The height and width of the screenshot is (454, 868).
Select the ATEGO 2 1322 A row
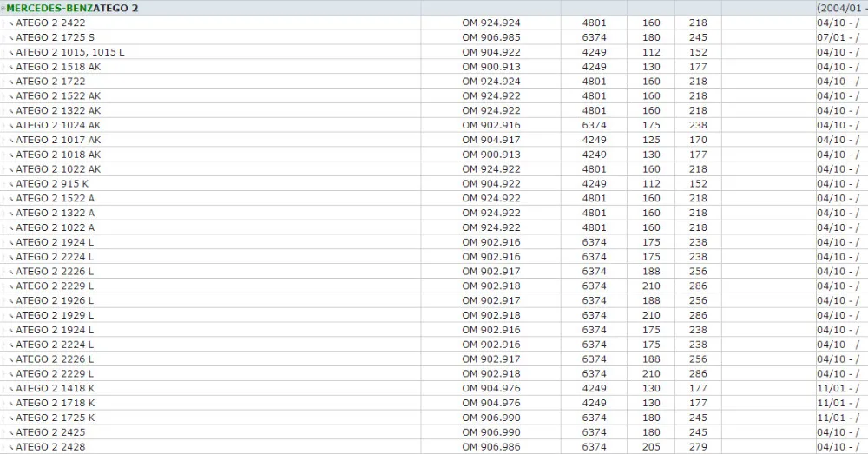click(434, 213)
